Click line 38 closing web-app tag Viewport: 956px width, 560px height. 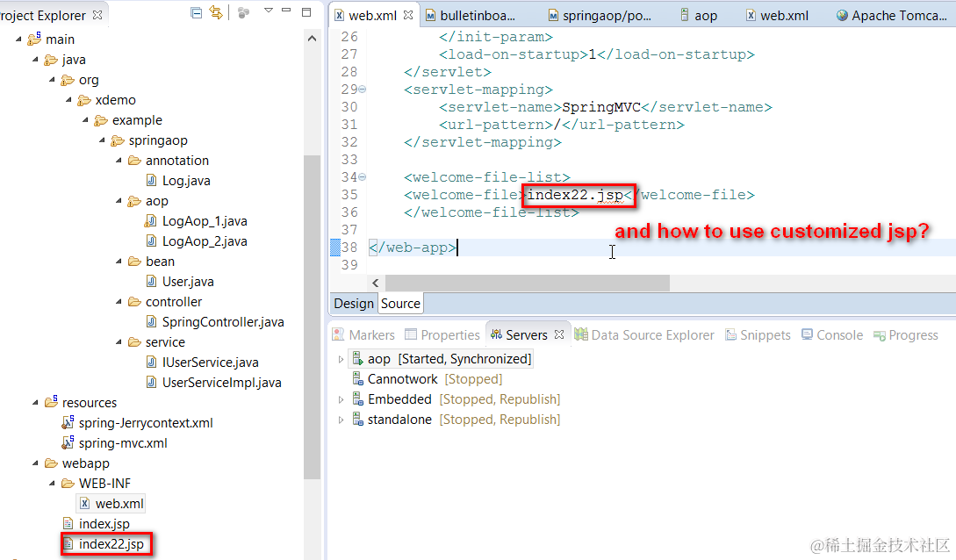coord(413,248)
